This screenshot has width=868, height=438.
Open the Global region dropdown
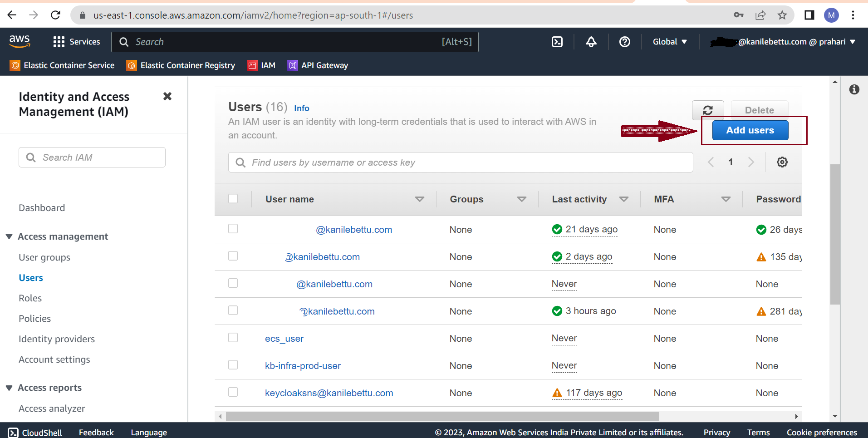[670, 42]
